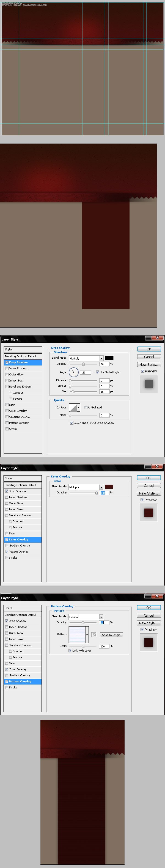Select Blending Options: Default in Drop Shadow dialog
Image resolution: width=165 pixels, height=868 pixels.
23,356
